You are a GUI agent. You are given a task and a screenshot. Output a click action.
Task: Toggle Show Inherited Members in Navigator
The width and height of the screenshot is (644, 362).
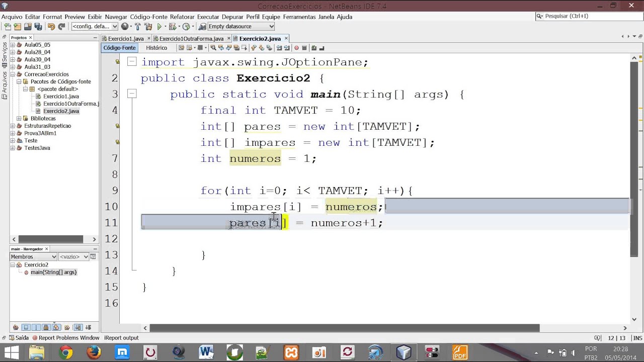(x=16, y=327)
